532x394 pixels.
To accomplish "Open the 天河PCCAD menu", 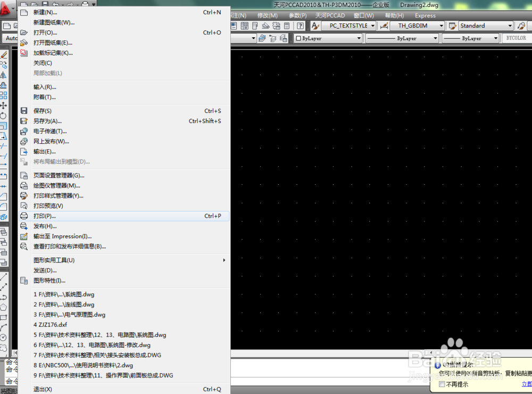I will coord(330,15).
